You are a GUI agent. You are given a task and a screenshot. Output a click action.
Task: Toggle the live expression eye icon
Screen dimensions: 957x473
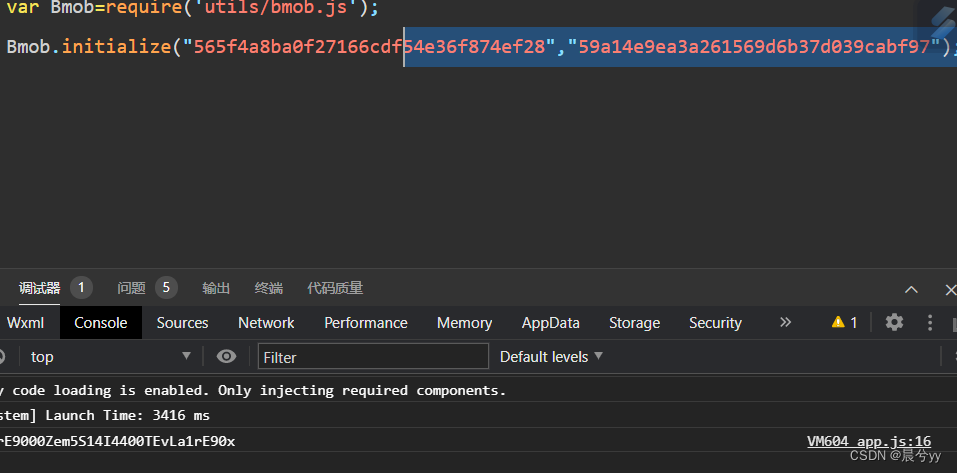pos(226,356)
